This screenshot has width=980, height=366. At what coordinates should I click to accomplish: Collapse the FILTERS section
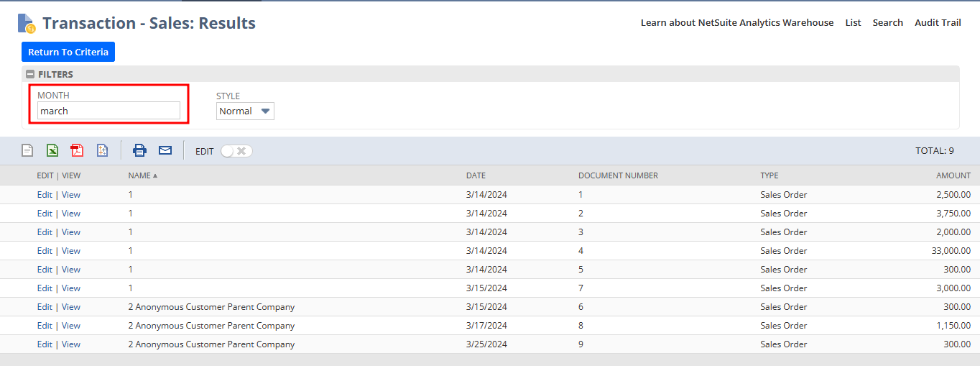[x=30, y=74]
